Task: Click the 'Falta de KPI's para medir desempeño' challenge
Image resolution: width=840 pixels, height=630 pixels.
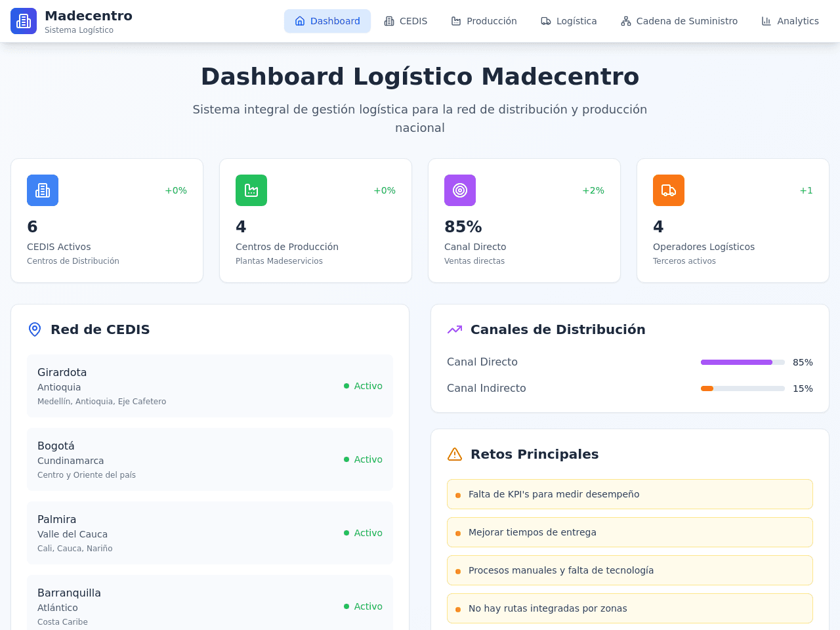Action: 630,494
